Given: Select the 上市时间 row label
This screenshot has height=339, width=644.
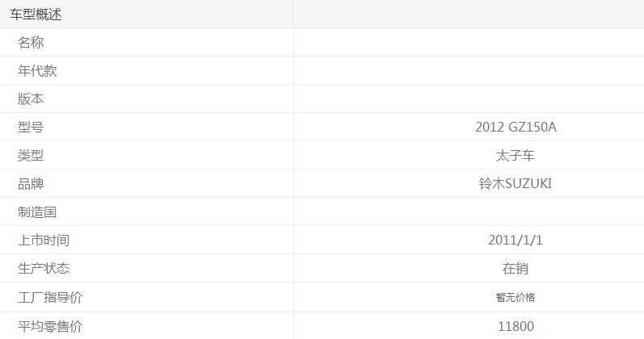Looking at the screenshot, I should [x=44, y=241].
